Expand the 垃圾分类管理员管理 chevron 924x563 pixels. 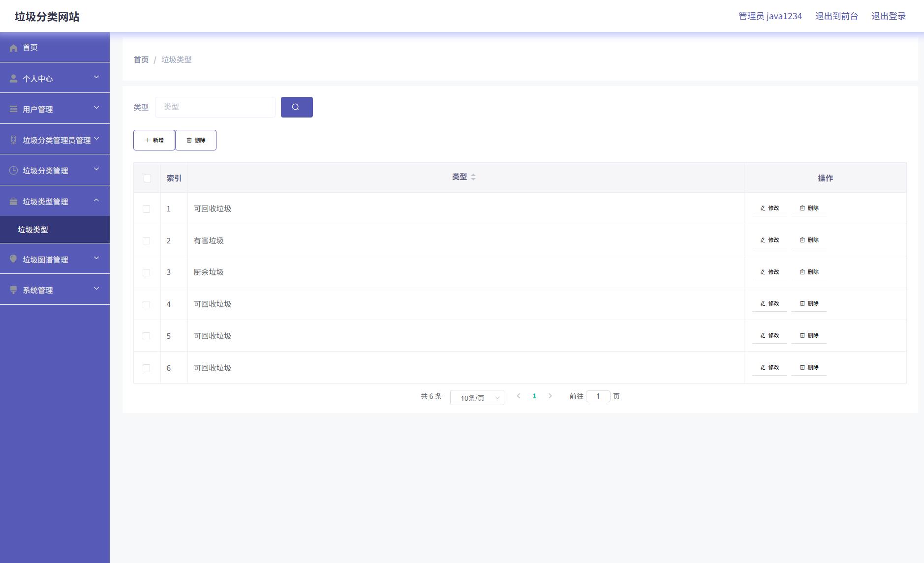tap(96, 139)
